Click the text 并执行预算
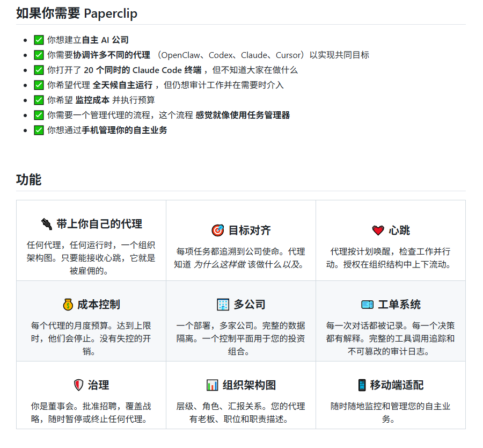 coord(134,100)
